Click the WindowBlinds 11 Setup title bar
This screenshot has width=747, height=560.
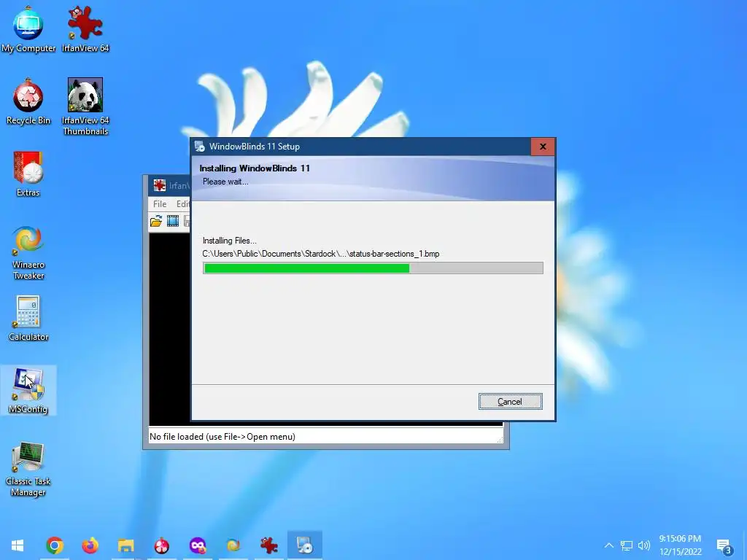pyautogui.click(x=362, y=147)
